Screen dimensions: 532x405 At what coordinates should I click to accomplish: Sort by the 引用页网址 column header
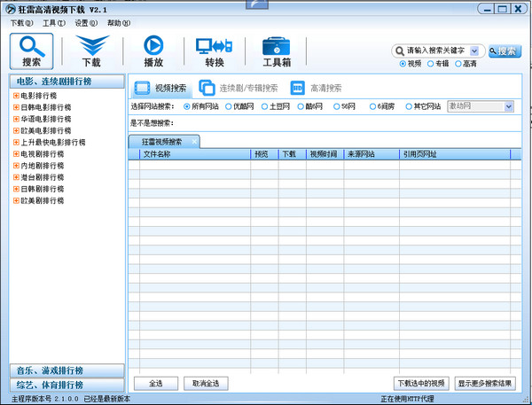tap(455, 154)
